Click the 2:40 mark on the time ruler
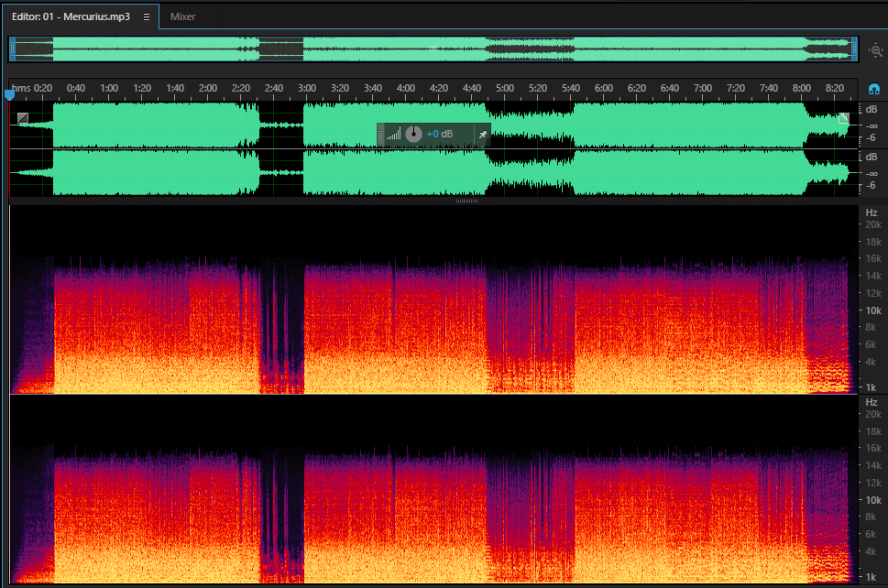This screenshot has height=588, width=888. (273, 88)
